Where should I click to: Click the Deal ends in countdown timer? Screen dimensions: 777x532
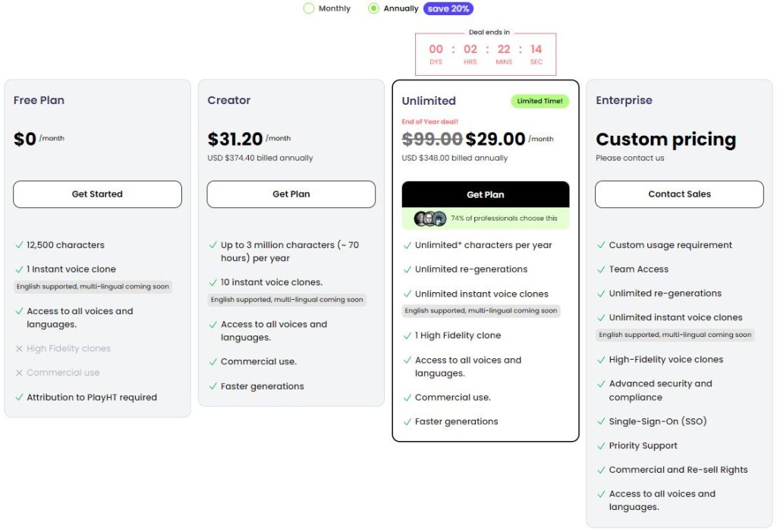(486, 53)
